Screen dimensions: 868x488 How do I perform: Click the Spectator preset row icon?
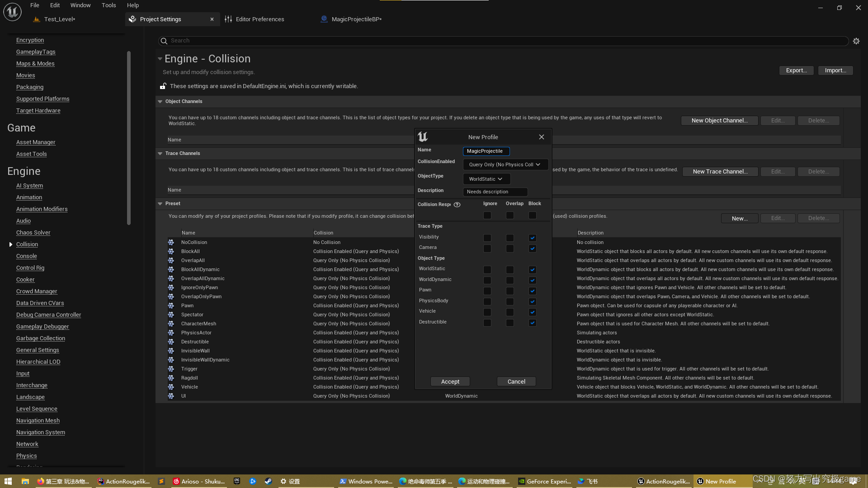171,314
